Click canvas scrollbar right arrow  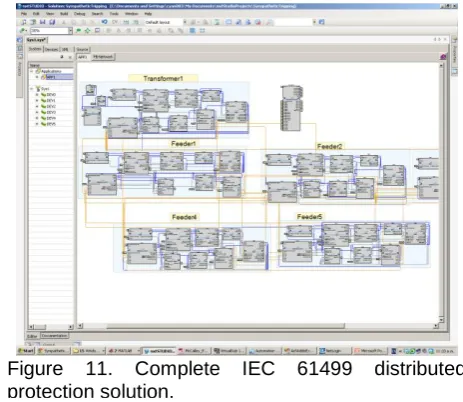click(436, 326)
